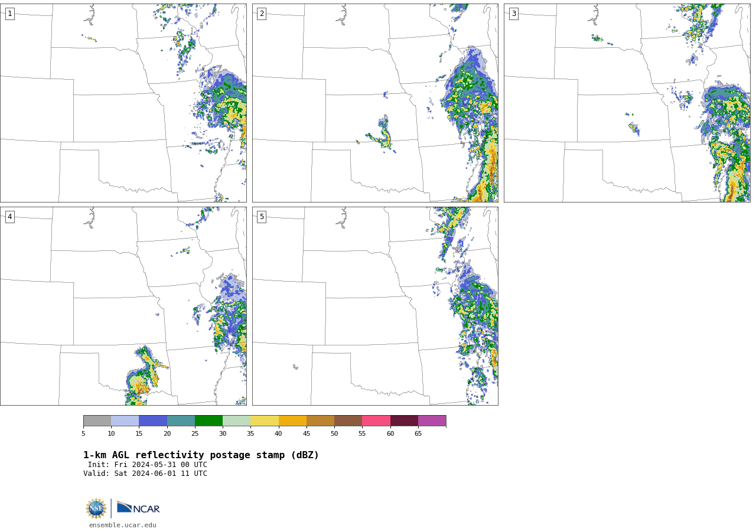
Task: Click the blue 15-20 dBZ swatch
Action: (x=153, y=420)
